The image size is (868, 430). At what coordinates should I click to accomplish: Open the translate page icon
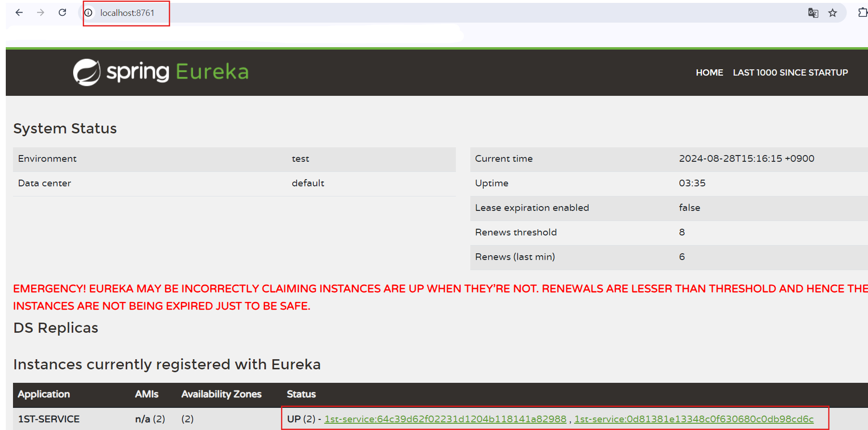(x=813, y=13)
